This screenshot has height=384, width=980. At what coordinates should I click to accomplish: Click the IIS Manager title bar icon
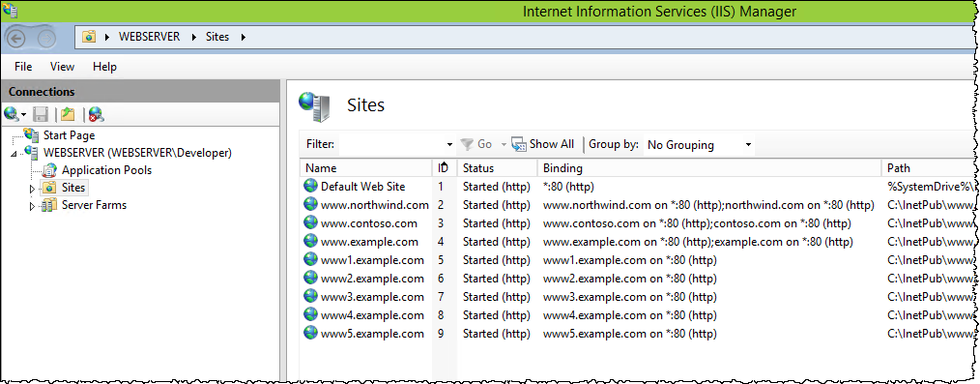point(10,10)
